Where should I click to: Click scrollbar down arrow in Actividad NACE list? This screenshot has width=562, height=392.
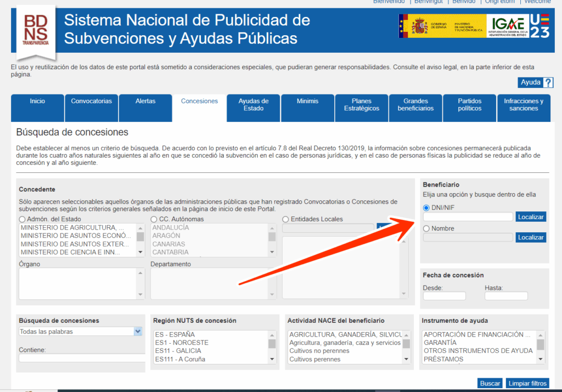click(406, 359)
